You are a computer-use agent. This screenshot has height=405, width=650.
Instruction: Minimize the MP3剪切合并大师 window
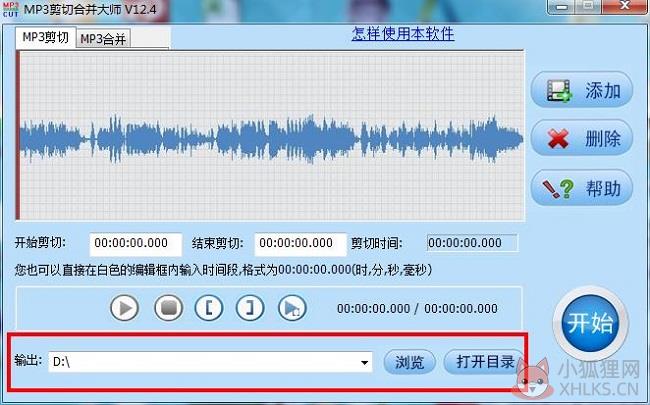pos(562,6)
